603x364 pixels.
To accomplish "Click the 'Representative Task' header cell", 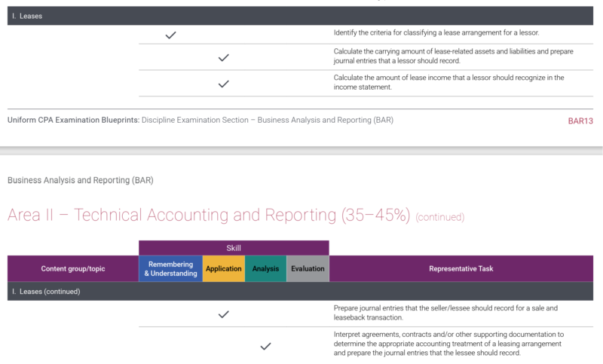I will point(461,269).
